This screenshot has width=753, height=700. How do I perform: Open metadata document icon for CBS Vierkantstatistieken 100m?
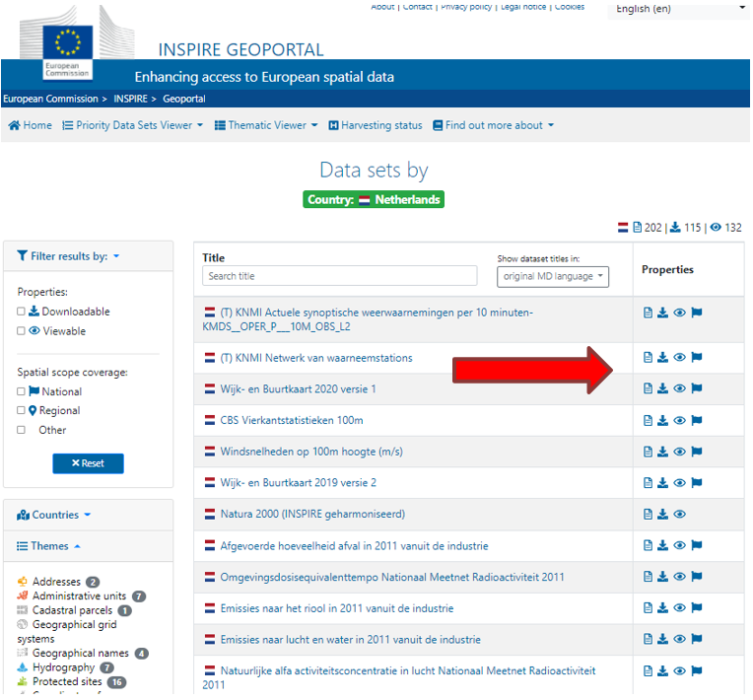click(x=648, y=420)
